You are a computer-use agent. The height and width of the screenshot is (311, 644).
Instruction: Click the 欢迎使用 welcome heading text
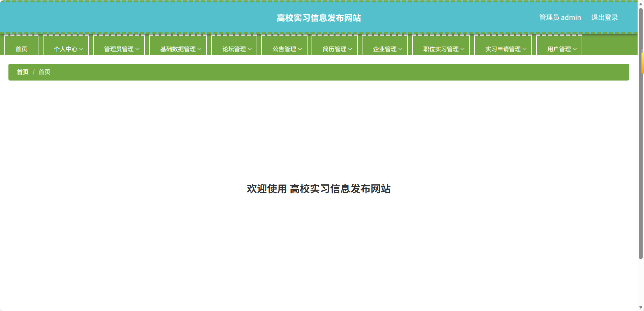pos(319,189)
